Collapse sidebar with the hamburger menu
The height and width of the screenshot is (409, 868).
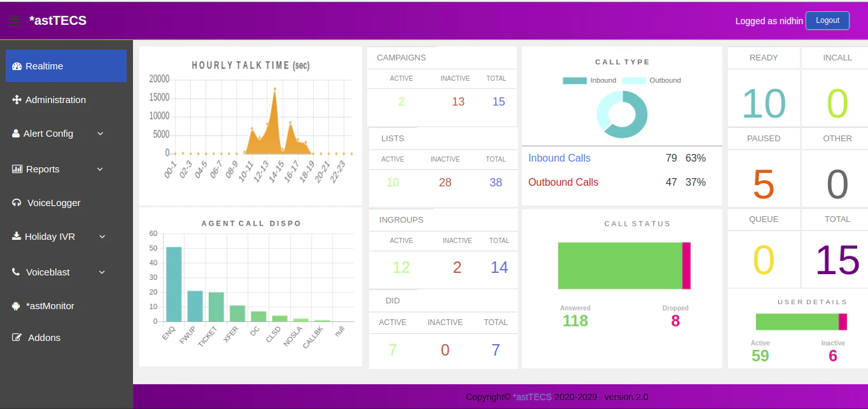tap(14, 20)
